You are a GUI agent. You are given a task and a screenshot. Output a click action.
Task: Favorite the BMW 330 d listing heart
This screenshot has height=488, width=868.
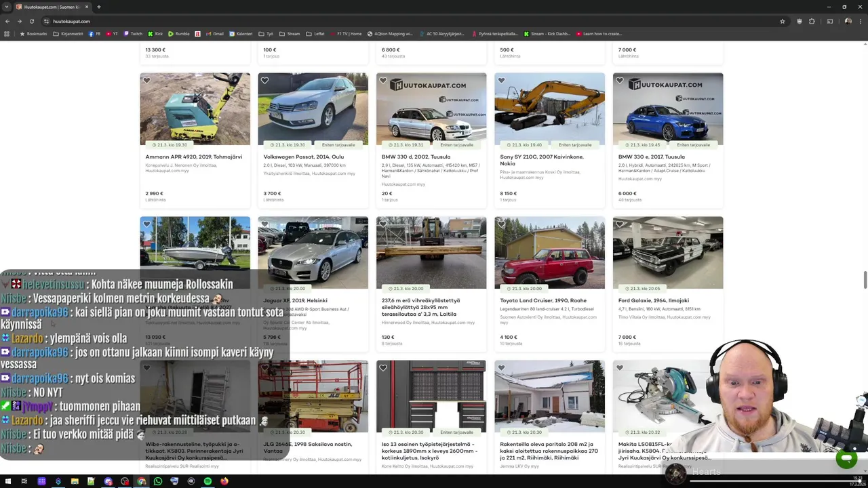point(383,81)
